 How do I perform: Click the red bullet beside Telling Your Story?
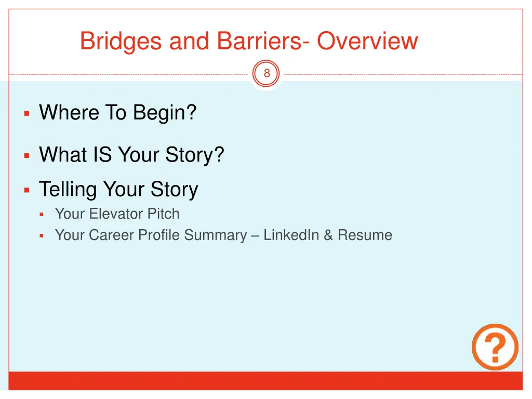(x=27, y=190)
